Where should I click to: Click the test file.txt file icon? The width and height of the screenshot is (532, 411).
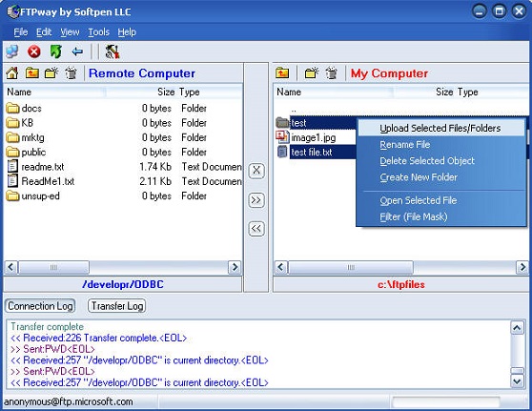[282, 152]
